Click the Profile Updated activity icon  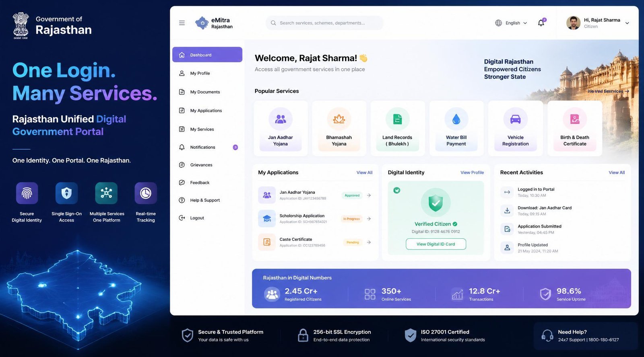click(507, 248)
